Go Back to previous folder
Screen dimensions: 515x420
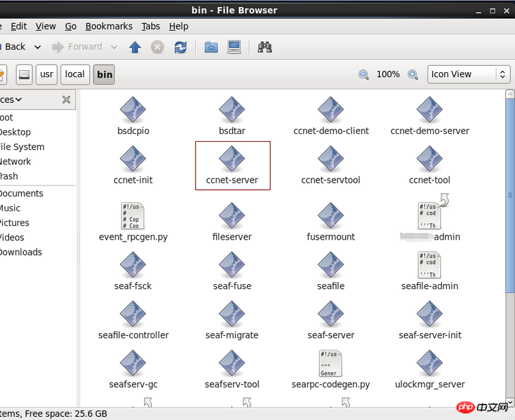click(x=13, y=46)
